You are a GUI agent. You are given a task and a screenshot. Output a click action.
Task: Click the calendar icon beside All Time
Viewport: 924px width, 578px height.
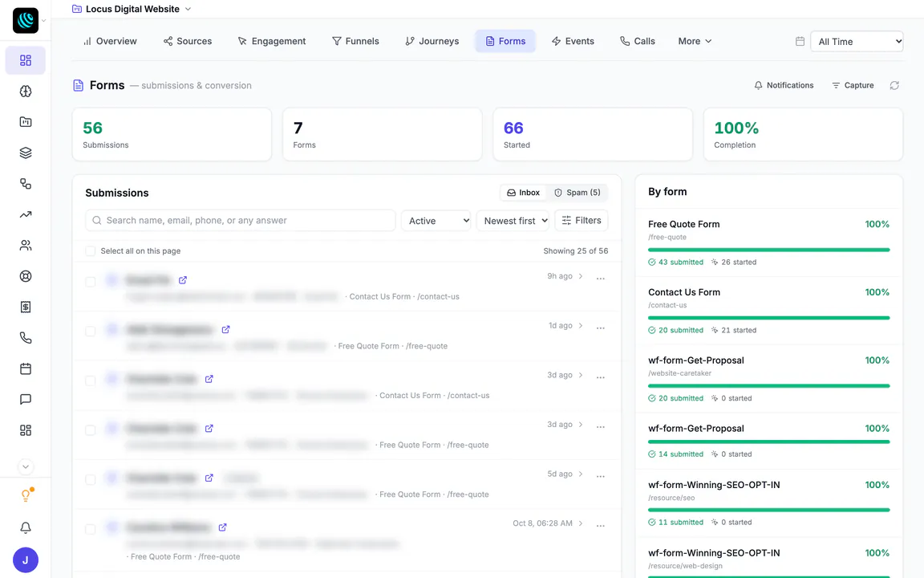tap(800, 41)
